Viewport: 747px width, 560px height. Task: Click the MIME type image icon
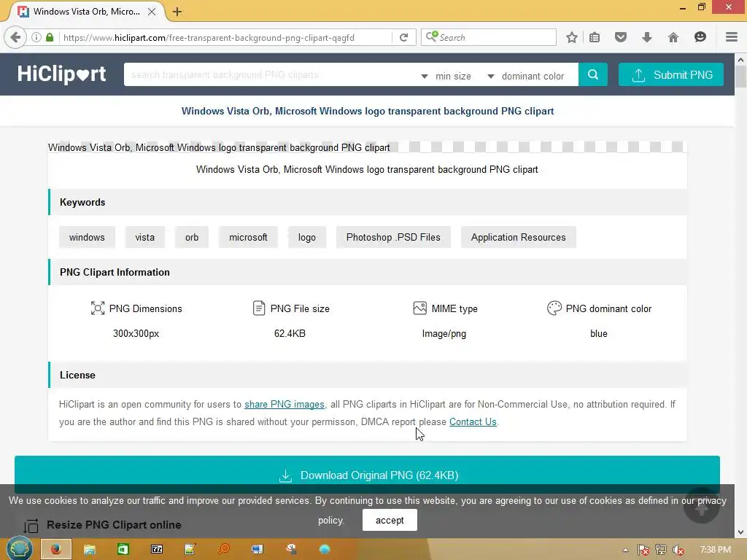[x=419, y=308]
